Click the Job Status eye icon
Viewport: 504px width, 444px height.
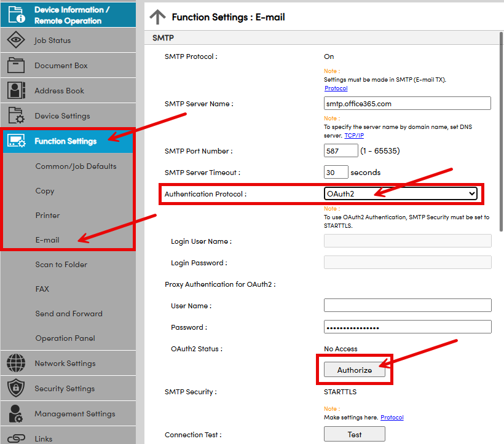16,40
